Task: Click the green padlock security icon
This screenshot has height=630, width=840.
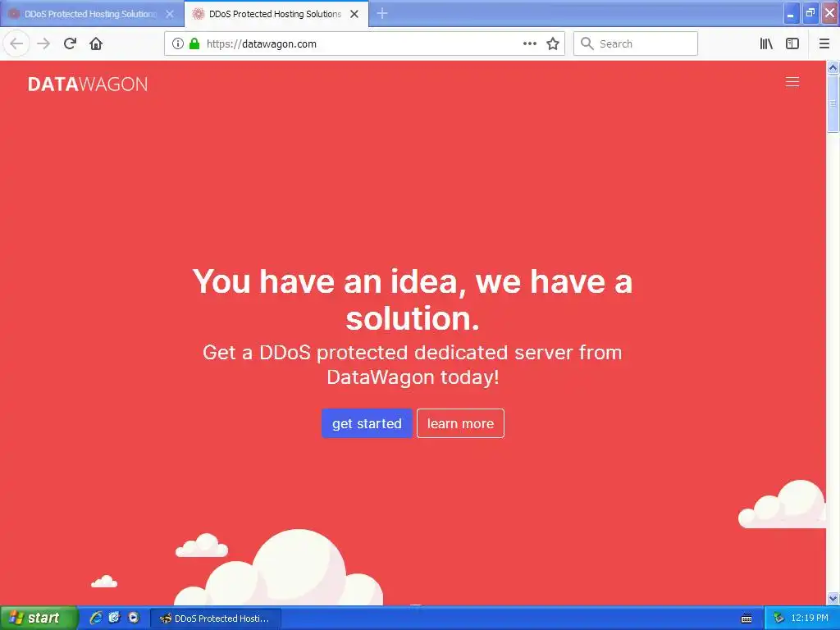Action: [194, 43]
